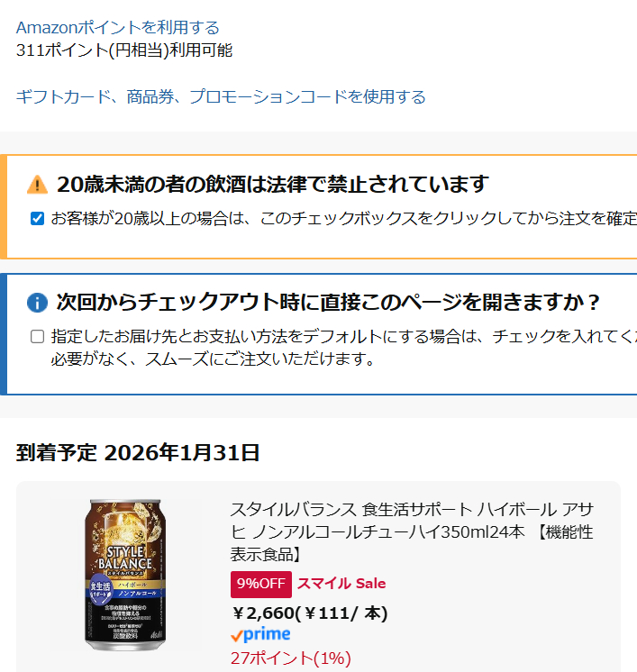
Task: Click the prime logo badge
Action: (x=260, y=635)
